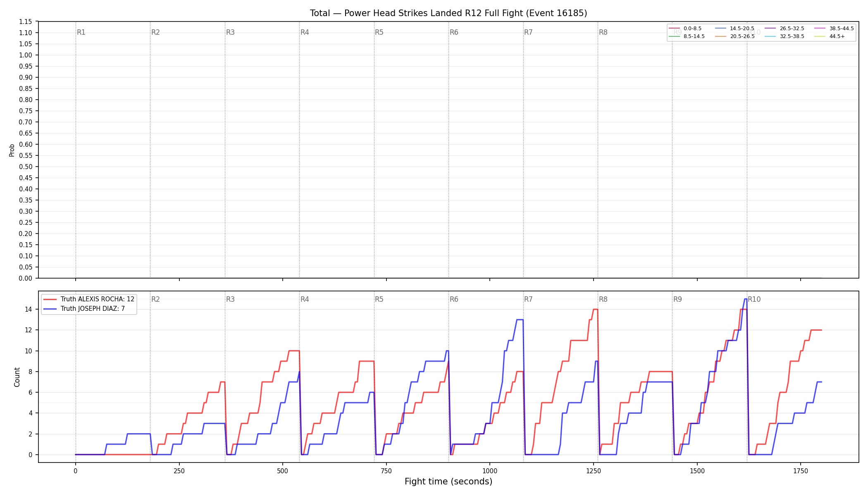Image resolution: width=868 pixels, height=496 pixels.
Task: Click the 1750 tick on time axis
Action: click(x=801, y=471)
